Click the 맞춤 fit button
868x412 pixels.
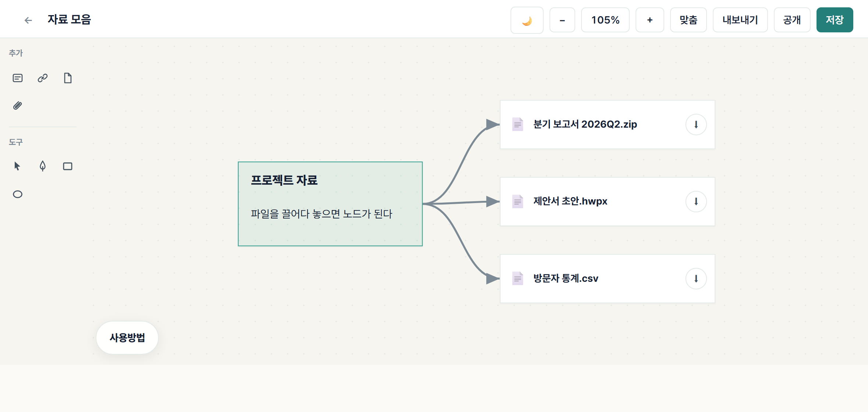[x=689, y=20]
